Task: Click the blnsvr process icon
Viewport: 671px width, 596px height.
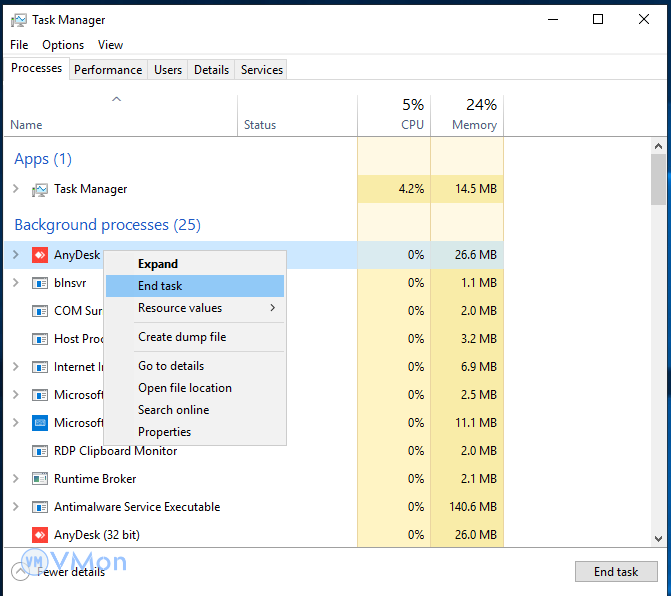Action: pyautogui.click(x=40, y=283)
